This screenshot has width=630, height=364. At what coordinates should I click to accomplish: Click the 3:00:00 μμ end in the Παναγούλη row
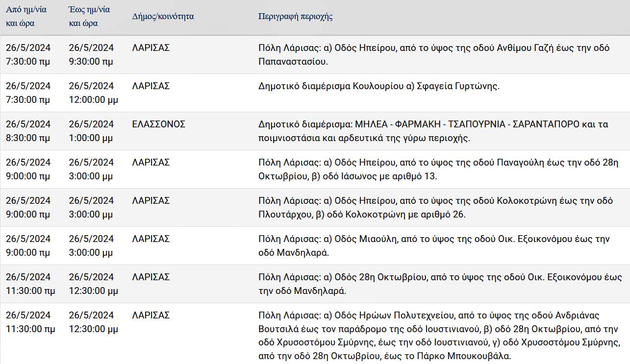point(91,169)
